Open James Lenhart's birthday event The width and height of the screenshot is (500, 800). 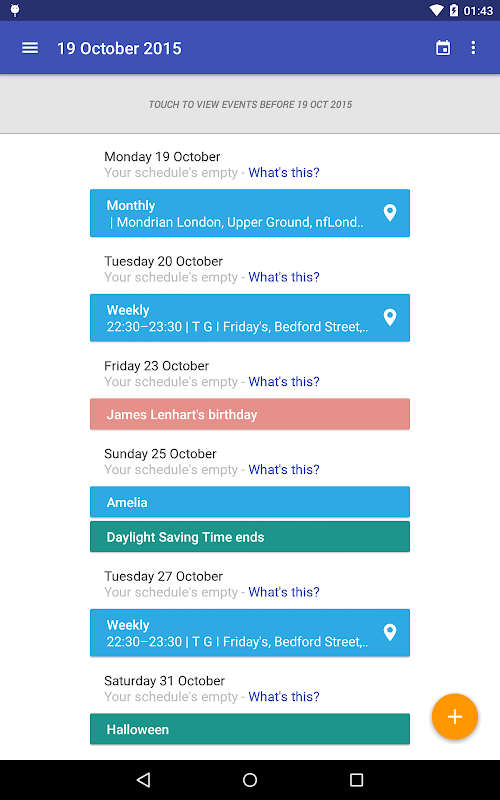(x=250, y=414)
